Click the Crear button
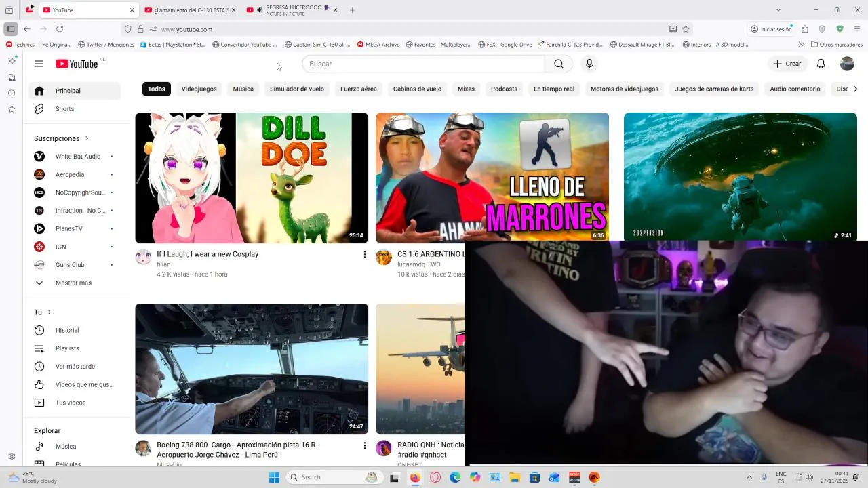 (x=787, y=64)
